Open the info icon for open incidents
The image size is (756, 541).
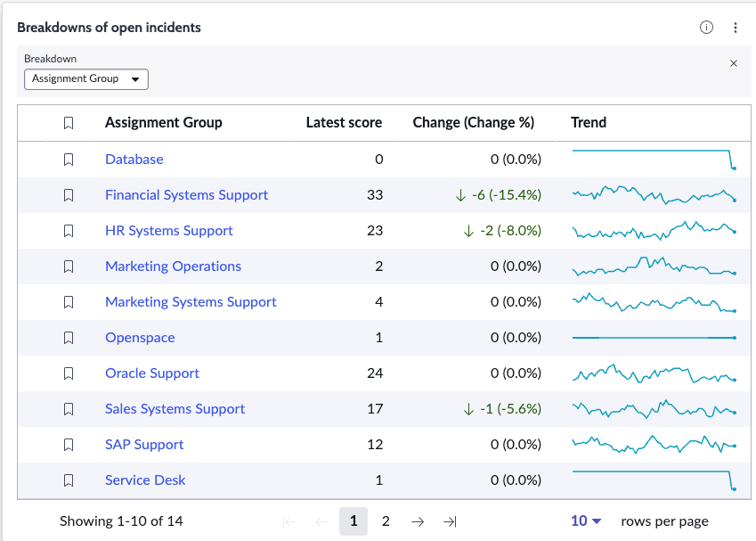click(x=706, y=28)
